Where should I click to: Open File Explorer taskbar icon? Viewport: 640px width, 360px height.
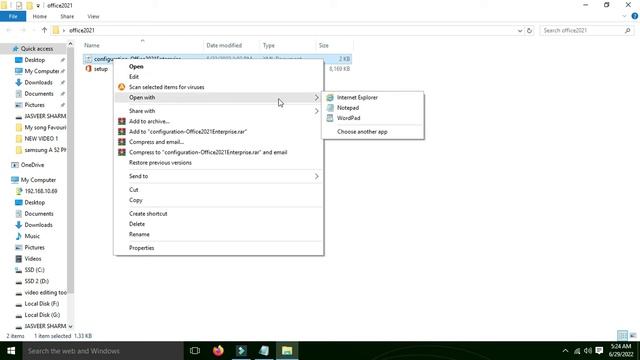(x=287, y=351)
